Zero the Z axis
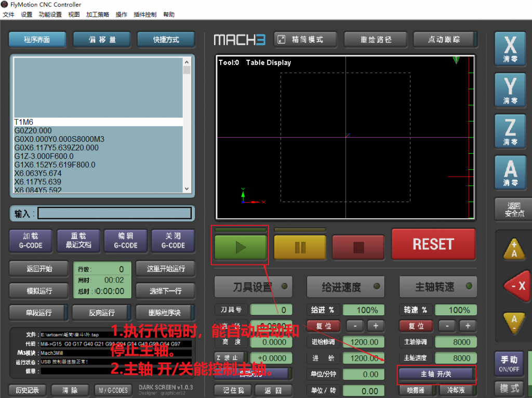This screenshot has width=532, height=398. [510, 131]
